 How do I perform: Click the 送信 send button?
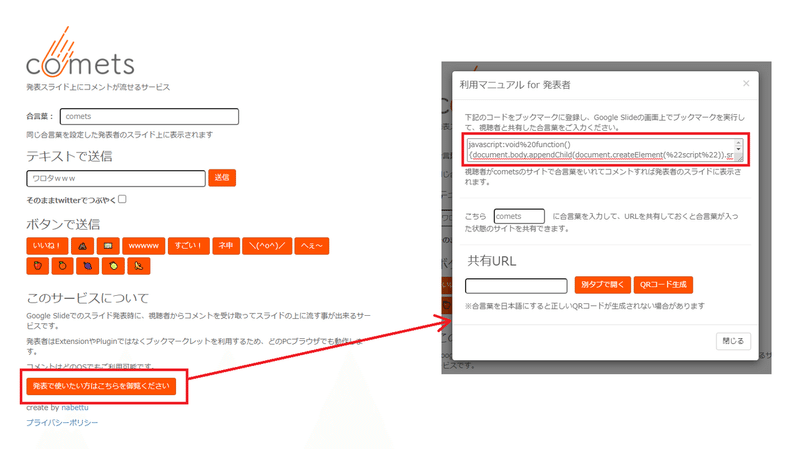[x=222, y=178]
